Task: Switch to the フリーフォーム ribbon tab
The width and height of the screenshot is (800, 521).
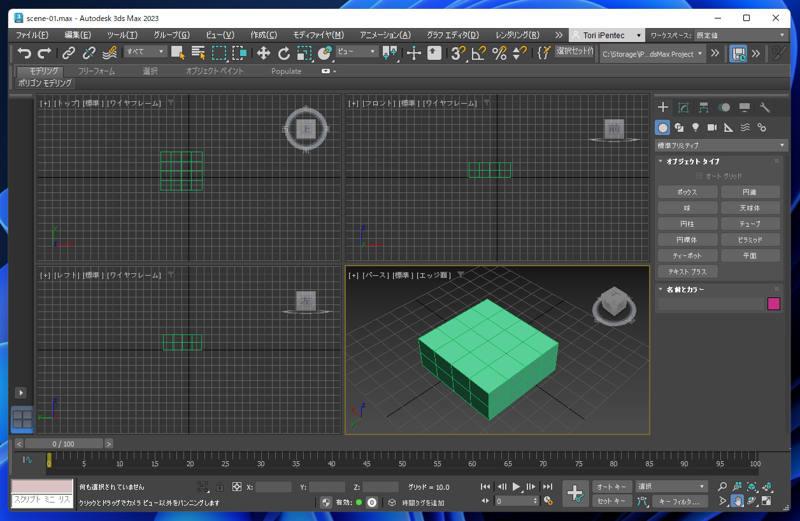Action: tap(96, 71)
